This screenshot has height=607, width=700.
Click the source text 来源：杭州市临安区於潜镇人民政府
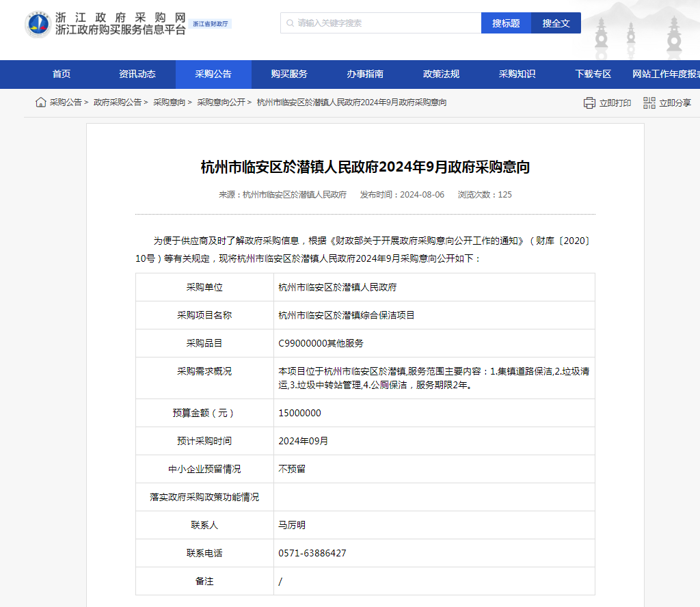[282, 195]
